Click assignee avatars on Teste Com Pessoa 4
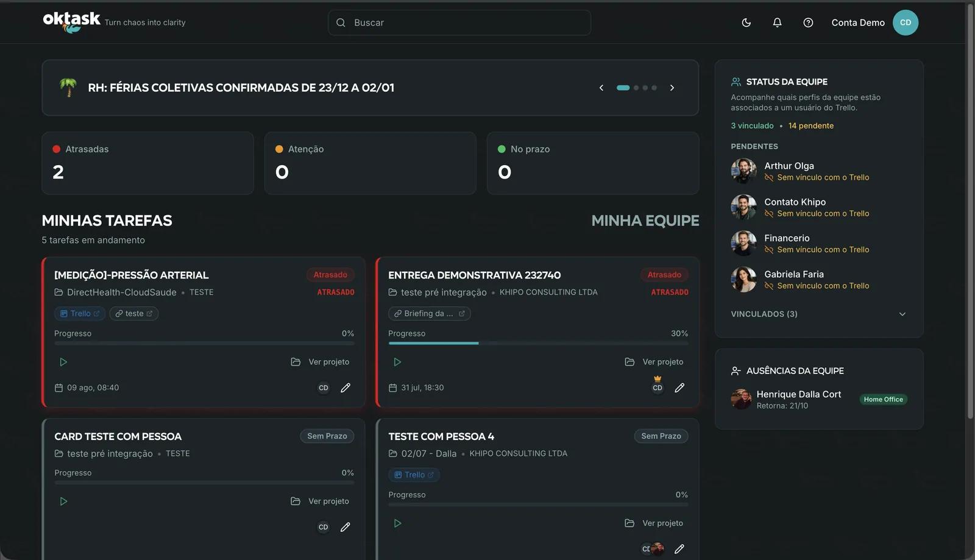This screenshot has height=560, width=975. [x=653, y=549]
